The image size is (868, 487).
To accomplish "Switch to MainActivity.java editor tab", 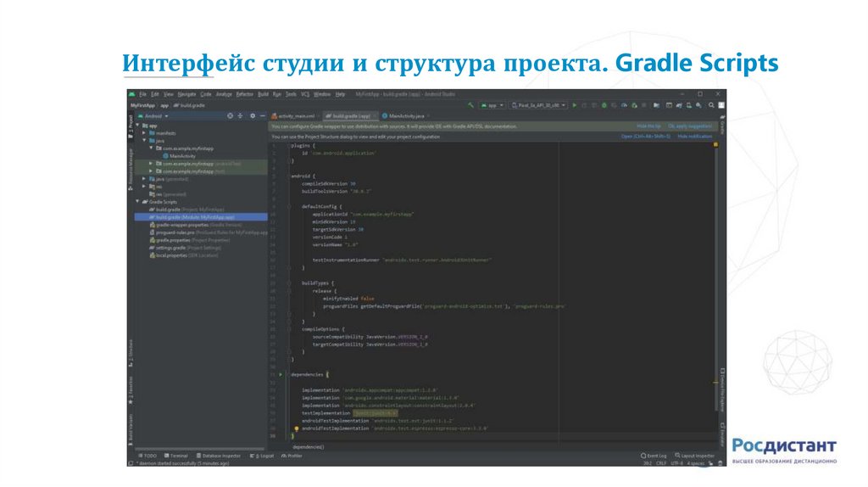I will pyautogui.click(x=406, y=115).
